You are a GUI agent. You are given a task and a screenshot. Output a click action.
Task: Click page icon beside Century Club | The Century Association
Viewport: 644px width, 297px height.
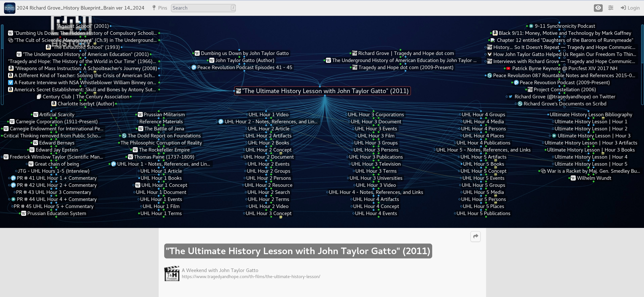(x=39, y=97)
